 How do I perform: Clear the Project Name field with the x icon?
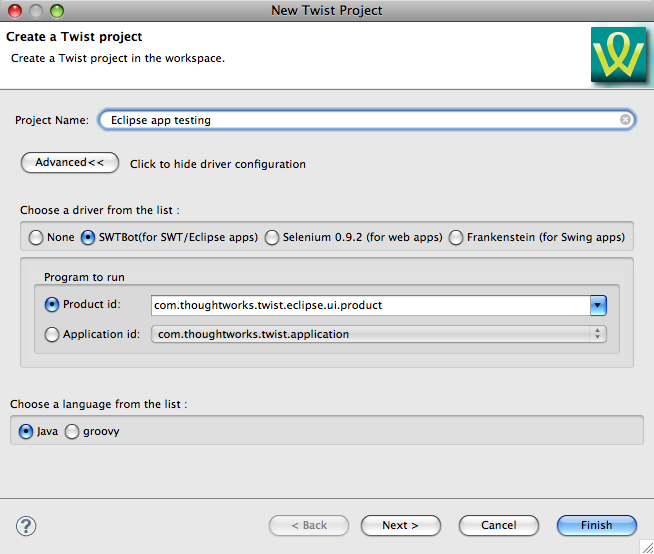pyautogui.click(x=625, y=120)
